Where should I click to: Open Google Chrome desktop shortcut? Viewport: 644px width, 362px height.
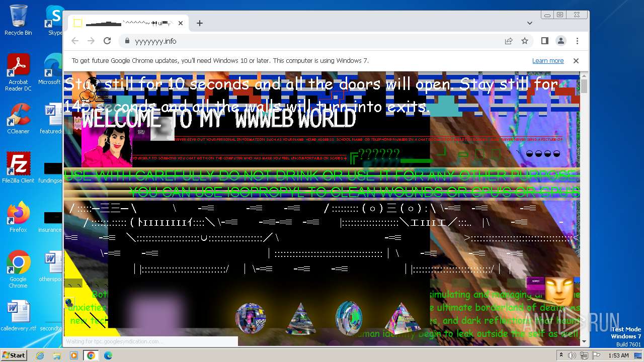click(18, 270)
